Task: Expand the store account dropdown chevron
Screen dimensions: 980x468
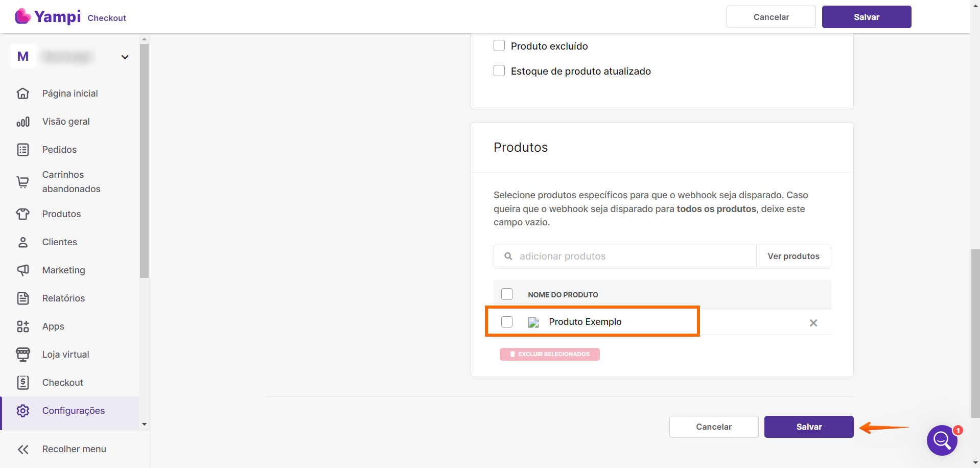Action: tap(125, 57)
